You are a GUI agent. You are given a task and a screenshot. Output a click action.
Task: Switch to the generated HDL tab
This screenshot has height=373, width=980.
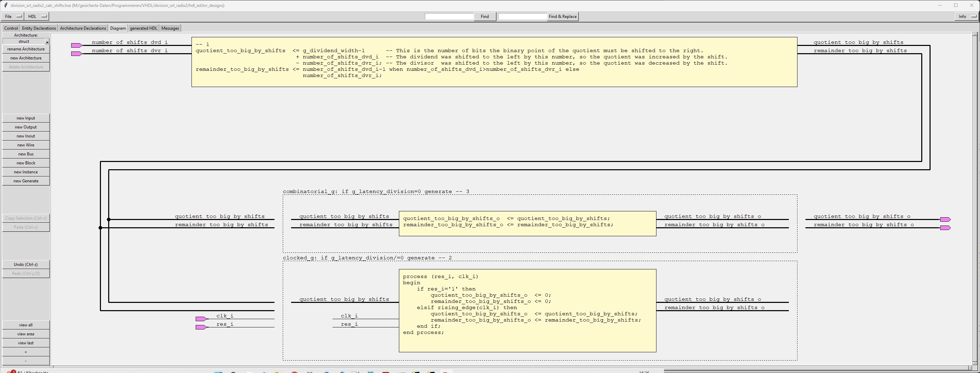tap(143, 28)
